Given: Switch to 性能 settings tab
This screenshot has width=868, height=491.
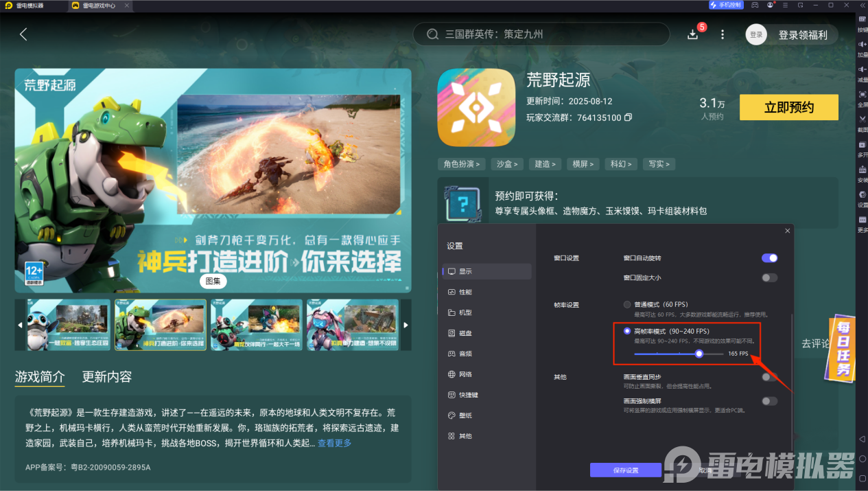Looking at the screenshot, I should click(465, 292).
